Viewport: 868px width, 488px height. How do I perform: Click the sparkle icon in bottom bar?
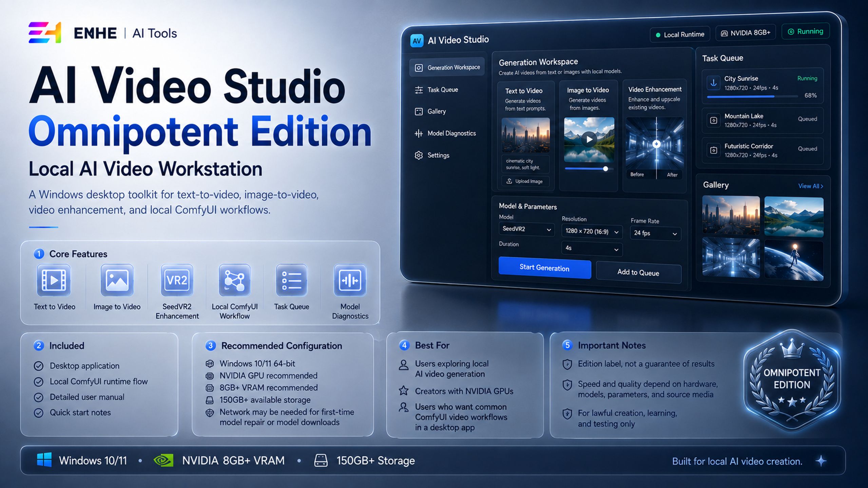pyautogui.click(x=821, y=461)
